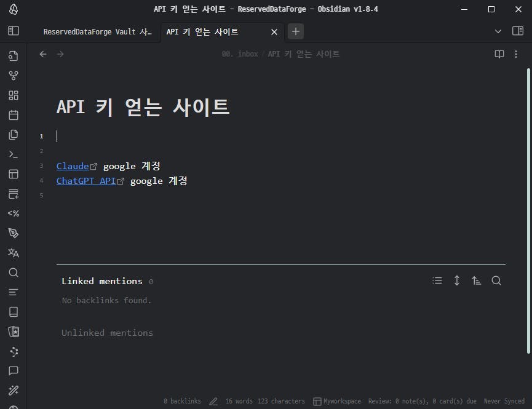This screenshot has height=409, width=532.
Task: Expand the Unlinked mentions section
Action: [107, 333]
